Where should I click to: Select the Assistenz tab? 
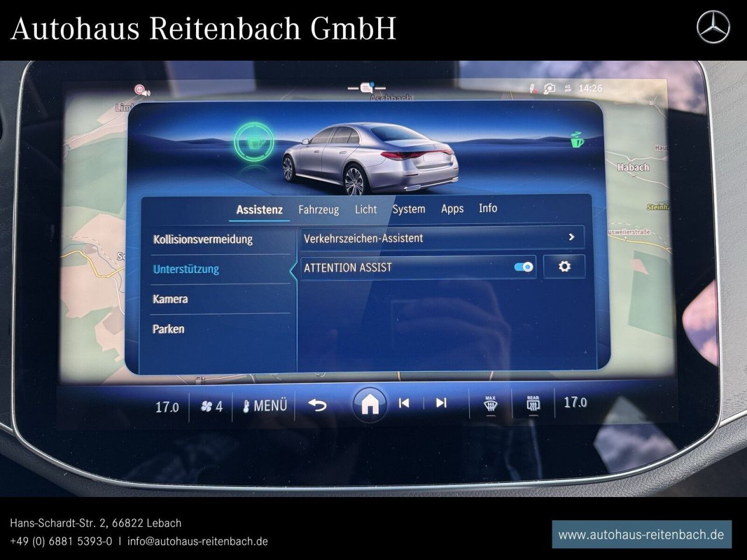tap(260, 210)
